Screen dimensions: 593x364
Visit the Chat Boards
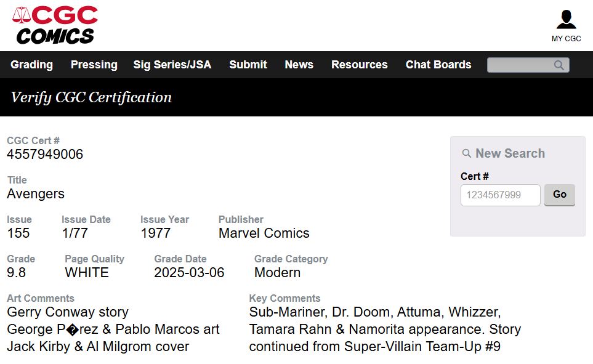(x=438, y=65)
